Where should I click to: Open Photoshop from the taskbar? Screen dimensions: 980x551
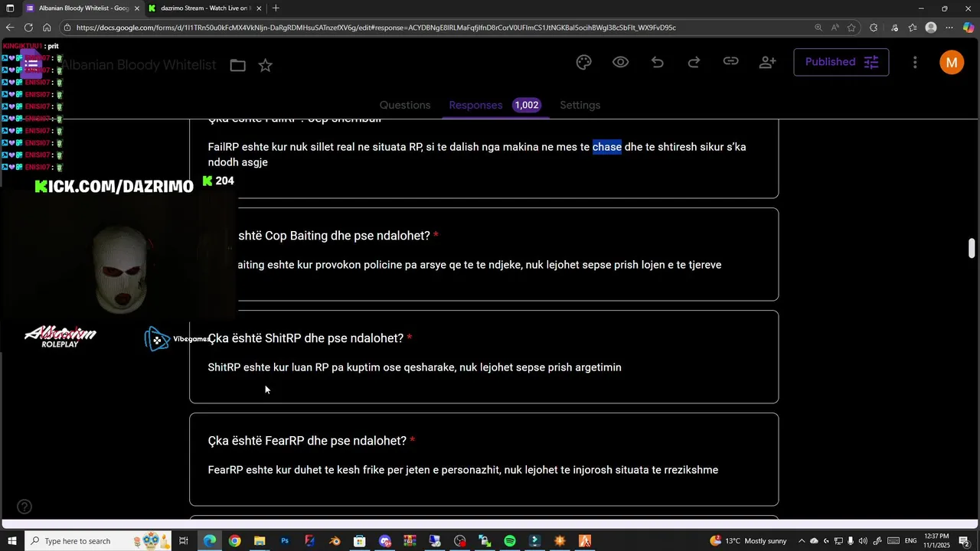tap(285, 541)
